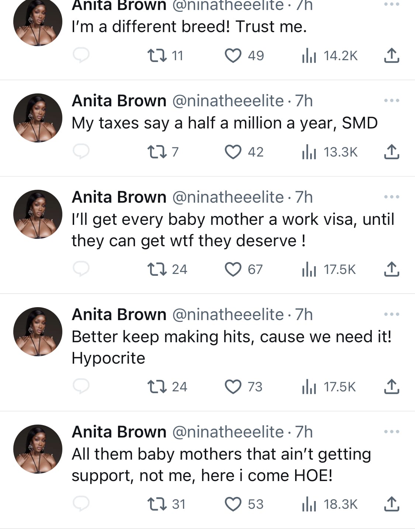Open the "here i come HOE!" tweet text
415x532 pixels.
(x=221, y=464)
